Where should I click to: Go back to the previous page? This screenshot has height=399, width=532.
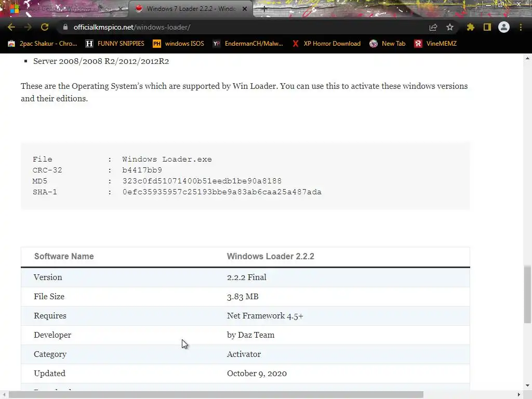pos(11,27)
